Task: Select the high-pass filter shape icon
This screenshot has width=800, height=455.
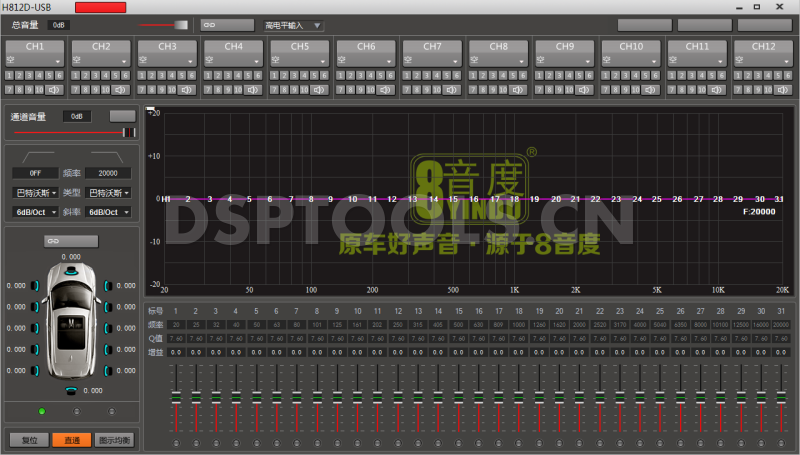Action: 37,156
